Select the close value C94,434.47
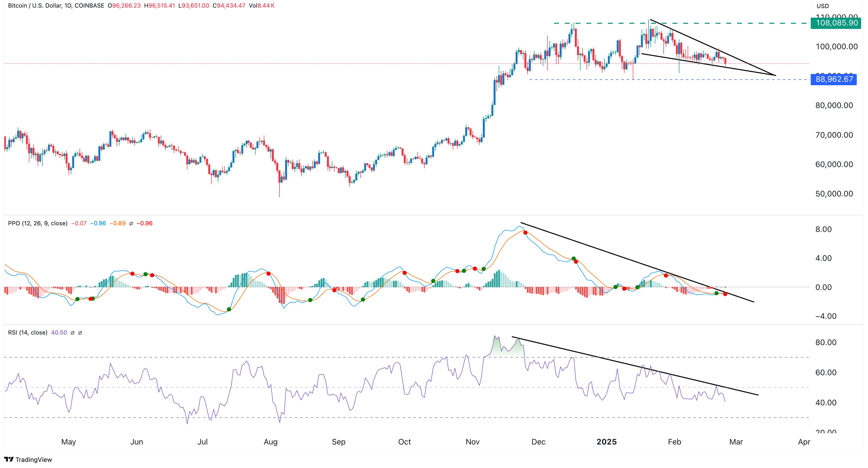The height and width of the screenshot is (468, 868). point(229,6)
